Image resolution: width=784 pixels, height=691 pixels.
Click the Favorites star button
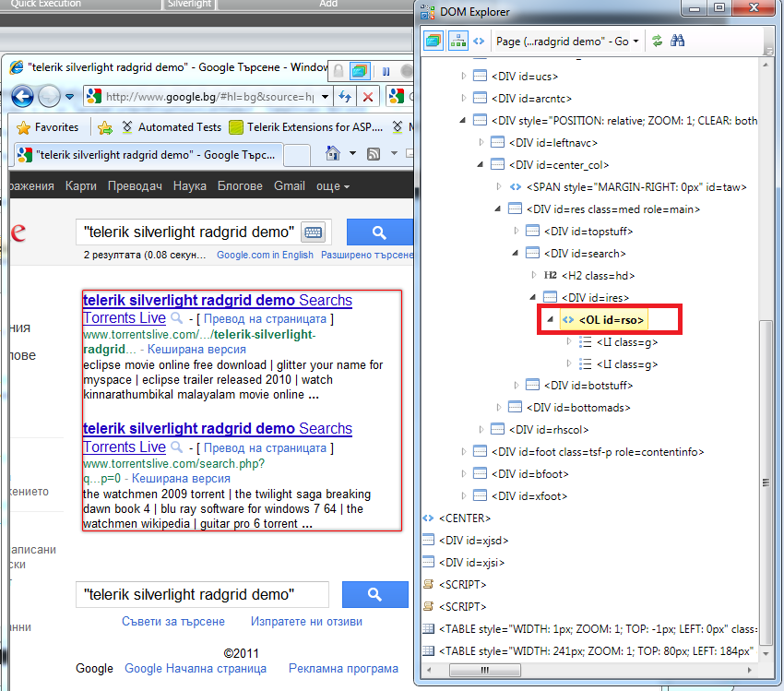click(x=47, y=127)
